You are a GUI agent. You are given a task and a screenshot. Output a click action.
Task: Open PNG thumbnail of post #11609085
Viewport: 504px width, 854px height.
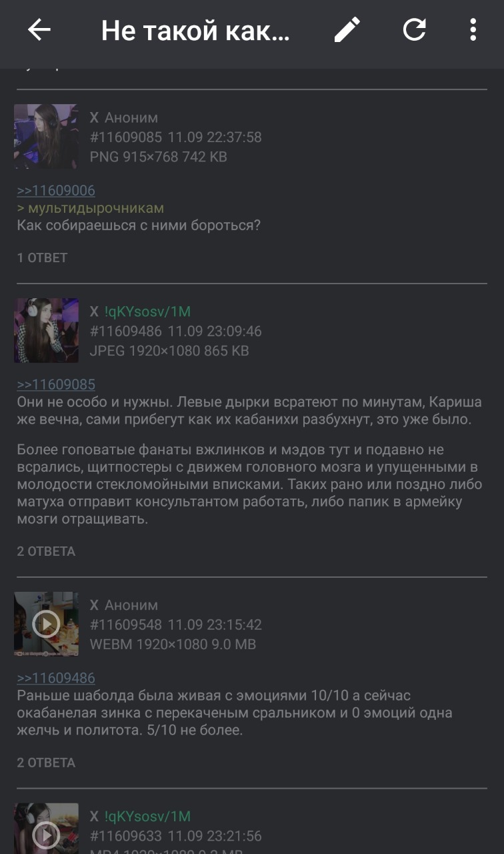tap(46, 136)
